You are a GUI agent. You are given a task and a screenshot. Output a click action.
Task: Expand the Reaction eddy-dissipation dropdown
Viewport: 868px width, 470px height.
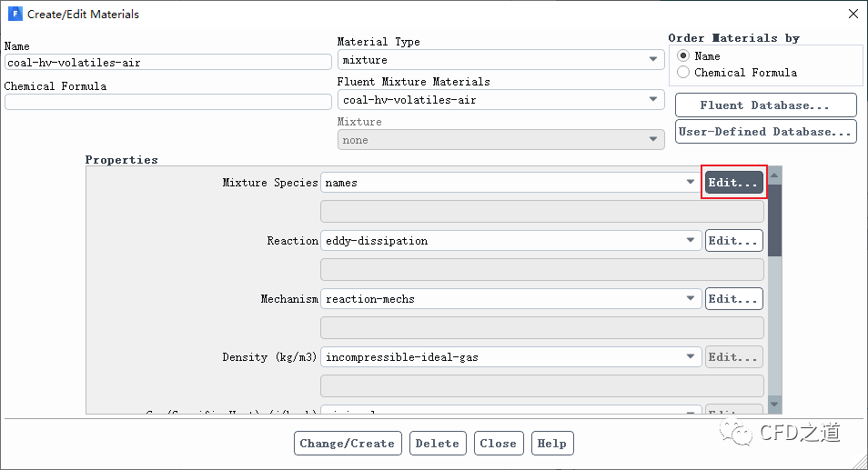[x=510, y=241]
